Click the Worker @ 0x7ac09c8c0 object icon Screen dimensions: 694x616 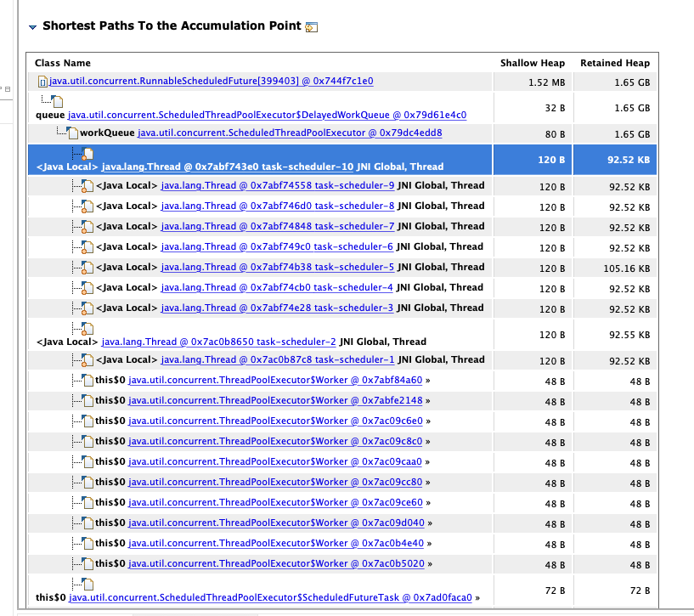87,442
